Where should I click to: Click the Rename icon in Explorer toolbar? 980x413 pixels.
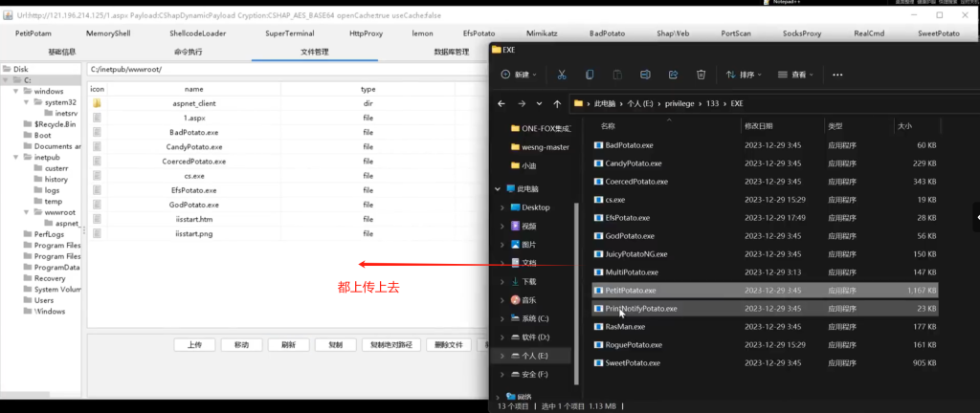(x=645, y=75)
